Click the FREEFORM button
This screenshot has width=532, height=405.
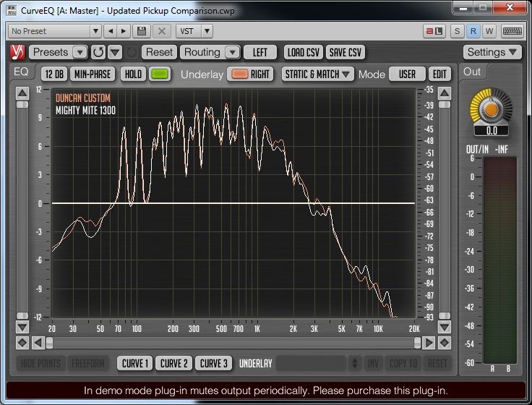pos(88,363)
